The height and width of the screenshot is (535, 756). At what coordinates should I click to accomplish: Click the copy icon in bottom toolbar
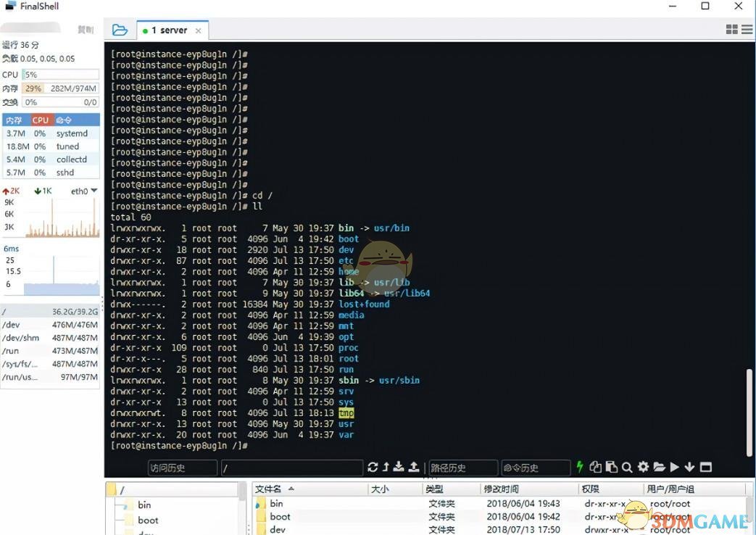coord(596,468)
